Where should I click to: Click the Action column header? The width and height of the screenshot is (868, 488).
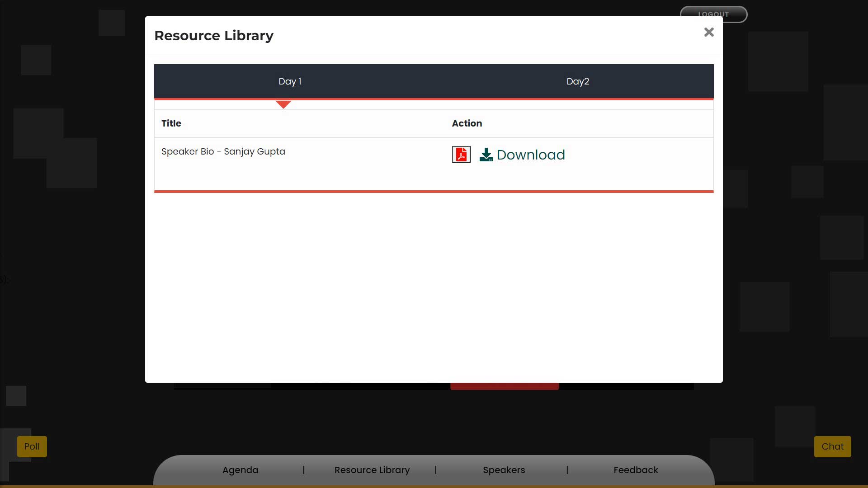point(467,123)
